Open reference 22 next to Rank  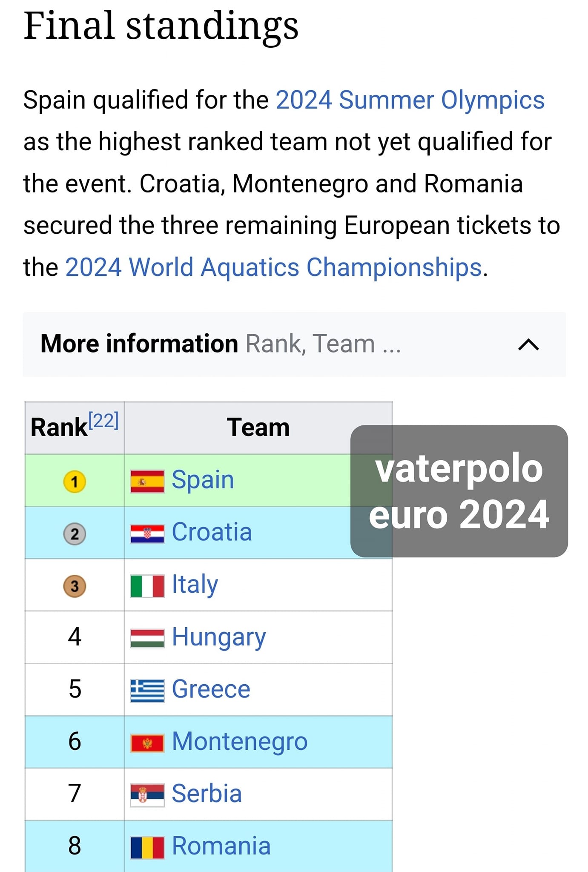(103, 421)
